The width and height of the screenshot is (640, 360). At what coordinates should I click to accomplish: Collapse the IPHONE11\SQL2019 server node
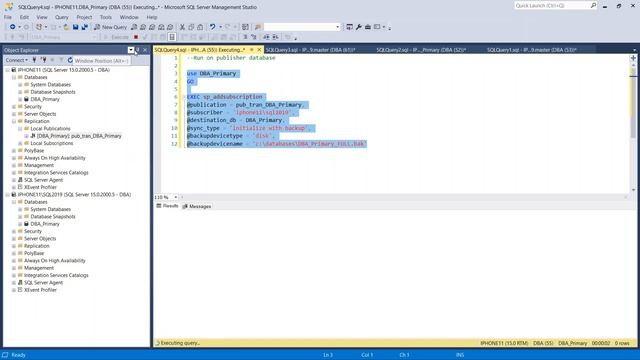point(7,195)
